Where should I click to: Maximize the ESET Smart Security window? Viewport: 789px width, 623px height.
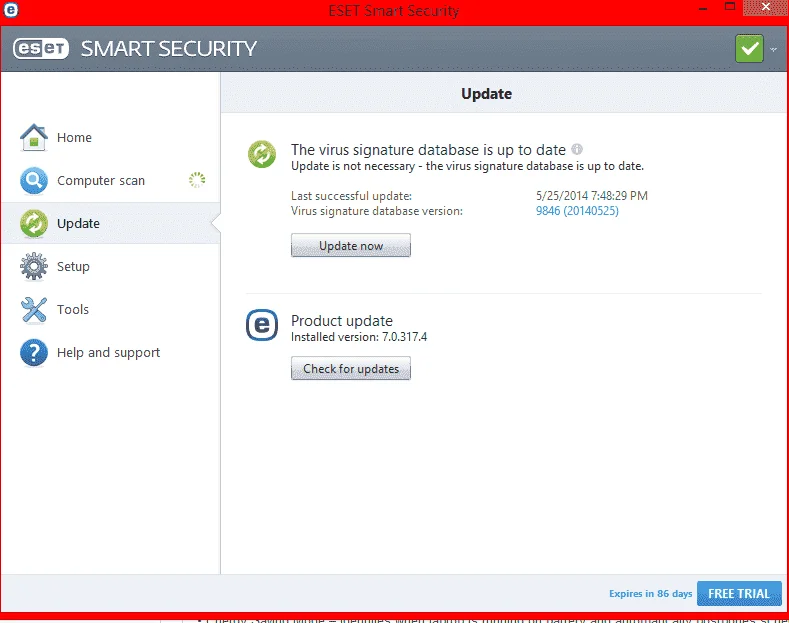[x=730, y=7]
